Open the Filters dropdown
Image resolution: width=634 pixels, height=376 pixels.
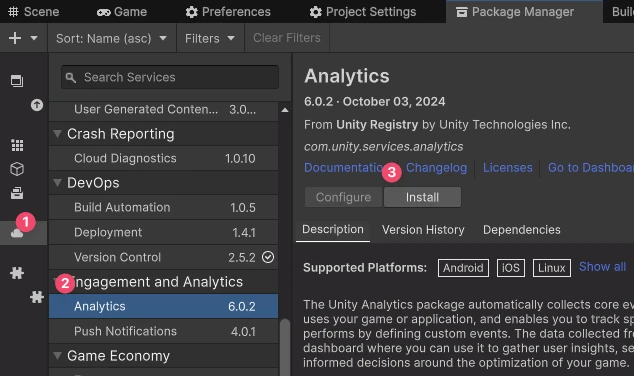pos(209,38)
